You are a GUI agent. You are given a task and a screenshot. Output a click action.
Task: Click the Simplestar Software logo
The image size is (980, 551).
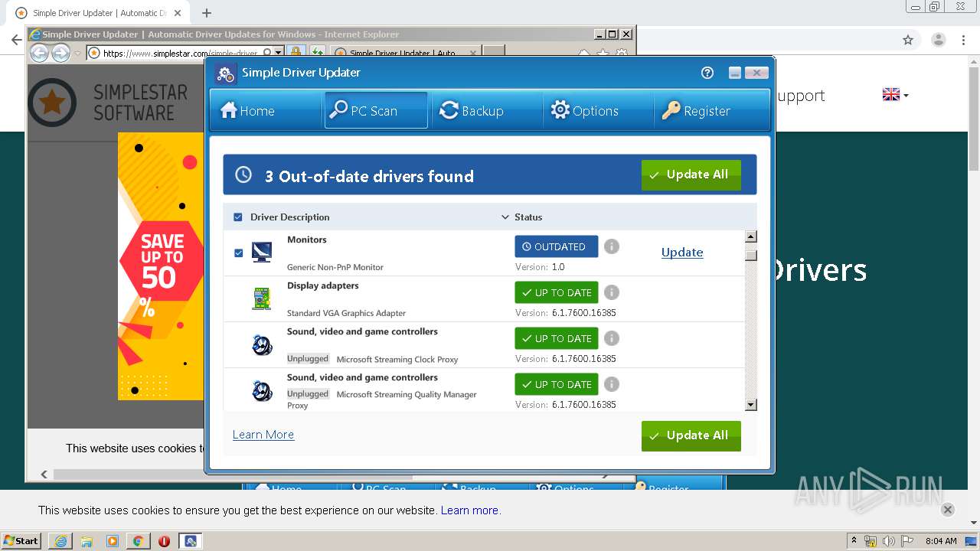pos(108,103)
